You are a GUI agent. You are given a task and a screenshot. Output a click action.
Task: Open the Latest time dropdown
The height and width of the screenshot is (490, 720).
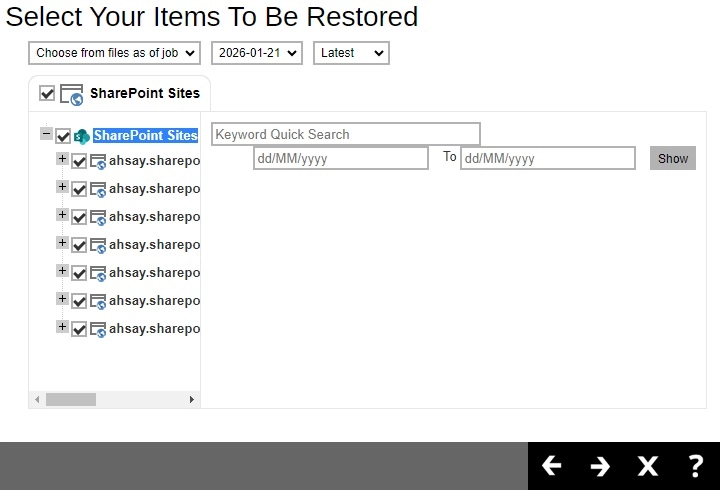[351, 53]
